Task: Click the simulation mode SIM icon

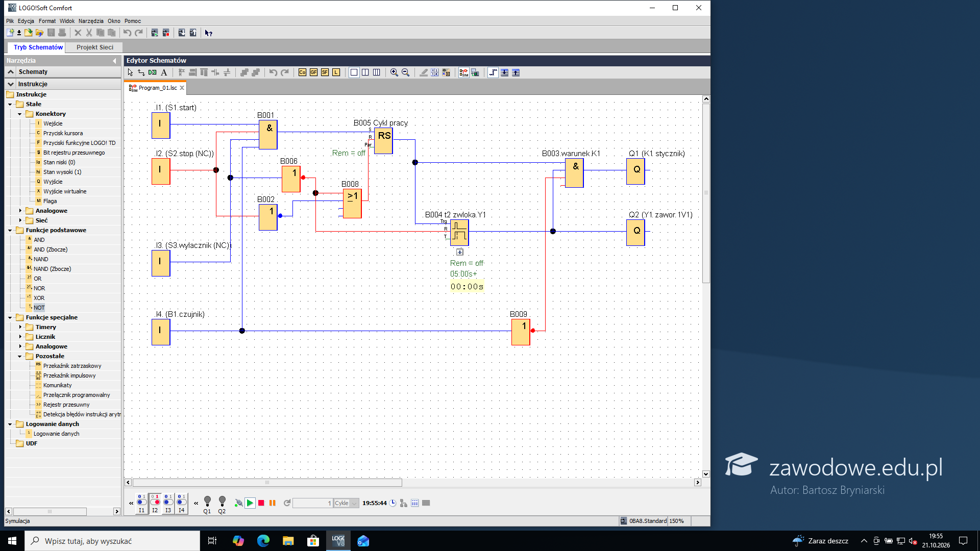Action: tap(463, 72)
